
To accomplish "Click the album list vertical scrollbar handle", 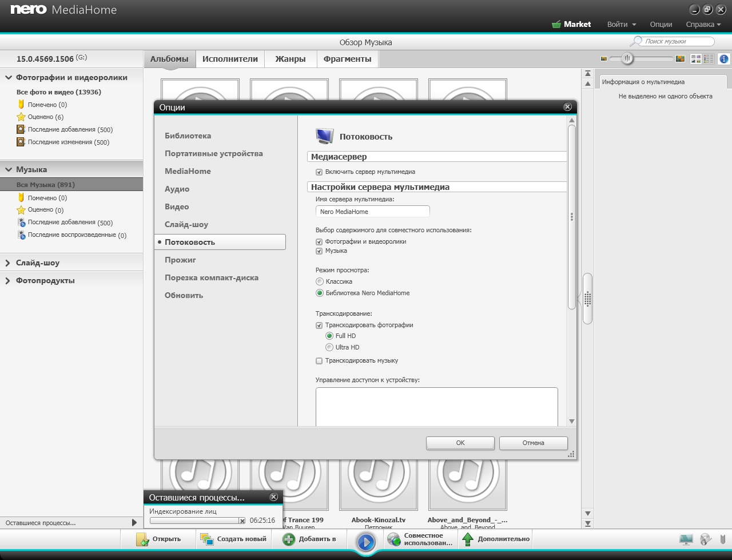I will (x=587, y=299).
